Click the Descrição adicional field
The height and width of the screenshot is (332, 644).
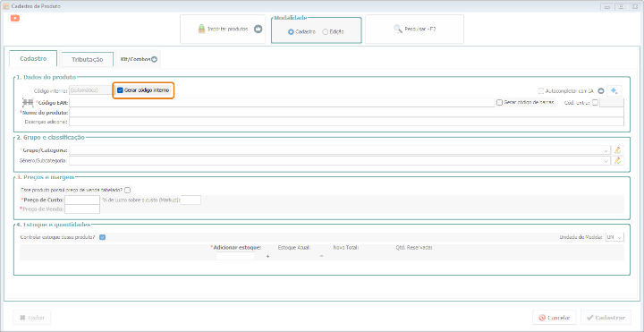[x=347, y=122]
